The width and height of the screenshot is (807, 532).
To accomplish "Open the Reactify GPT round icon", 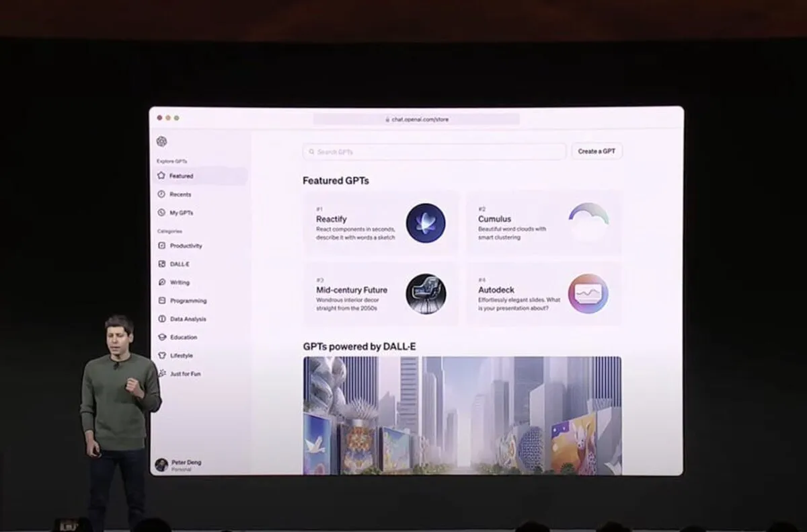I will (426, 223).
